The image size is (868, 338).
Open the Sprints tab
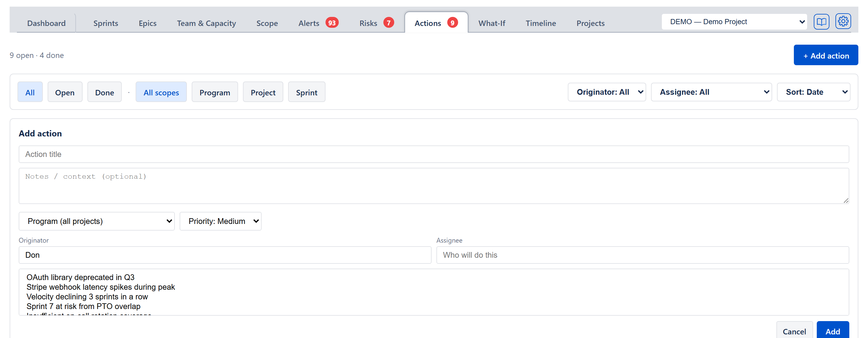[105, 23]
